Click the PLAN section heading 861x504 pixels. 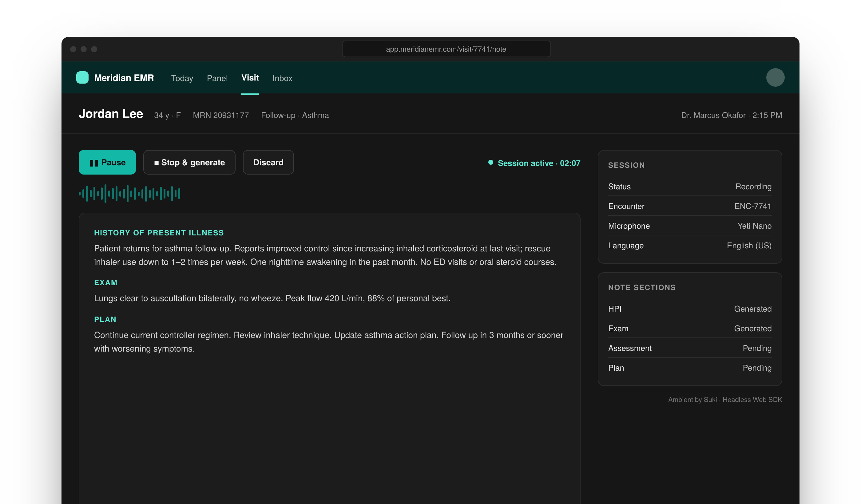tap(105, 320)
